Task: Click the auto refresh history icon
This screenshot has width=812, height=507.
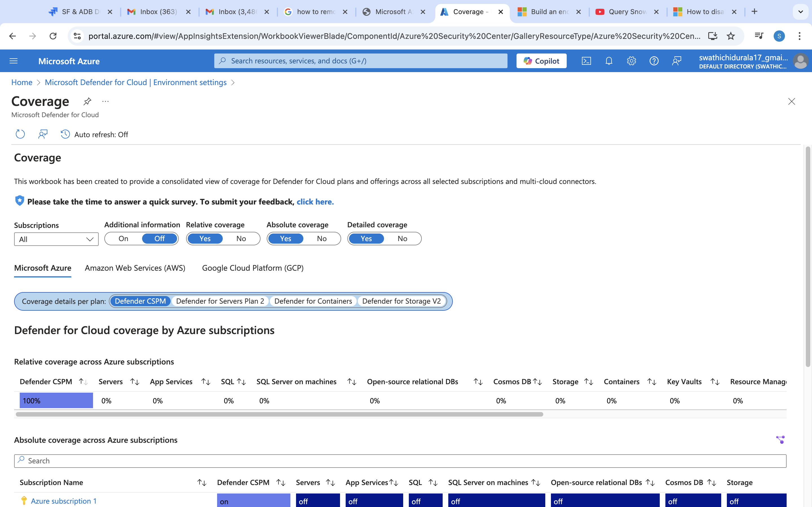Action: (65, 134)
